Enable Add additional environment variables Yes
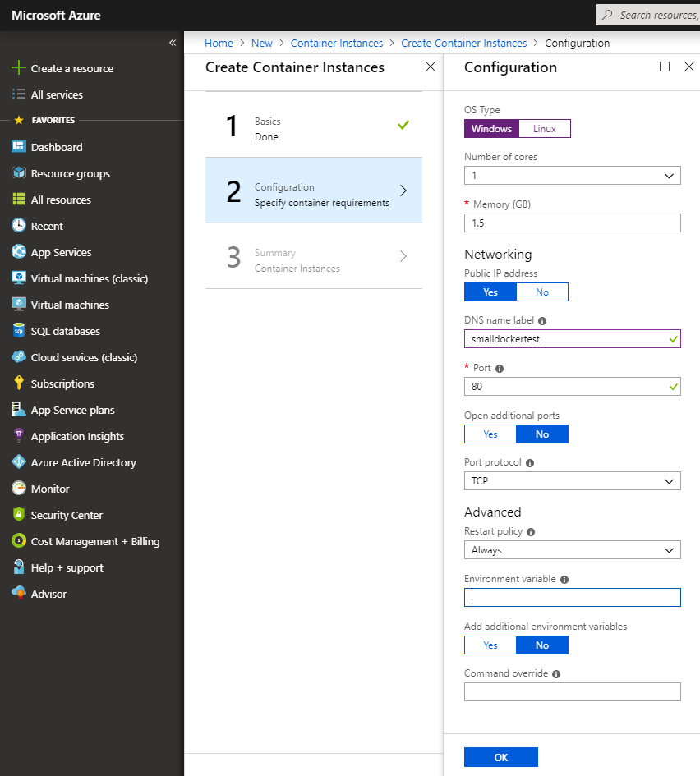 click(490, 645)
